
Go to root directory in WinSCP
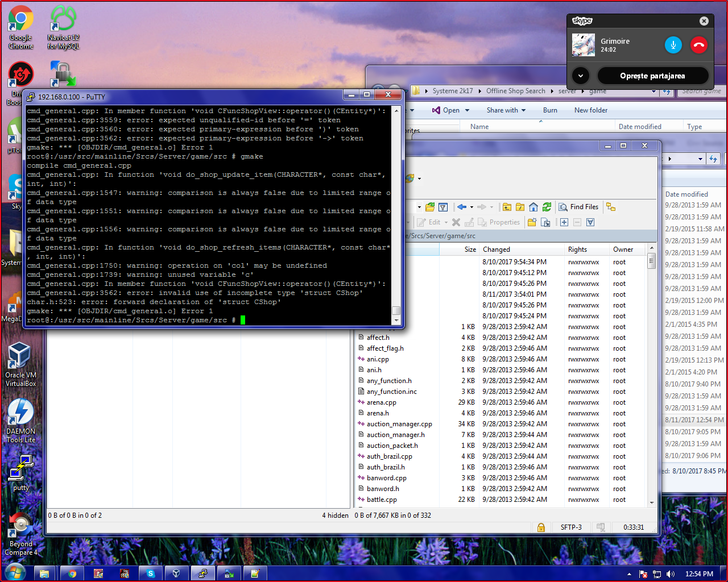pos(520,207)
